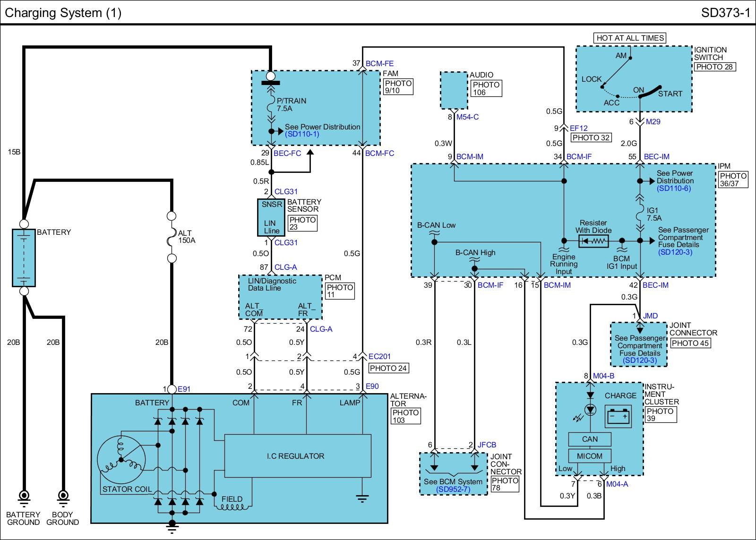The height and width of the screenshot is (540, 756).
Task: Click the P/TRAIN 7.5A fuse symbol
Action: 271,106
